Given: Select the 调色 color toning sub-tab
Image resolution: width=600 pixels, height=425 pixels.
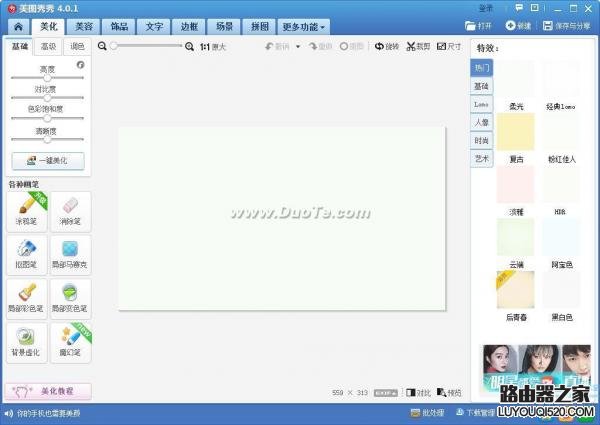Looking at the screenshot, I should coord(77,46).
